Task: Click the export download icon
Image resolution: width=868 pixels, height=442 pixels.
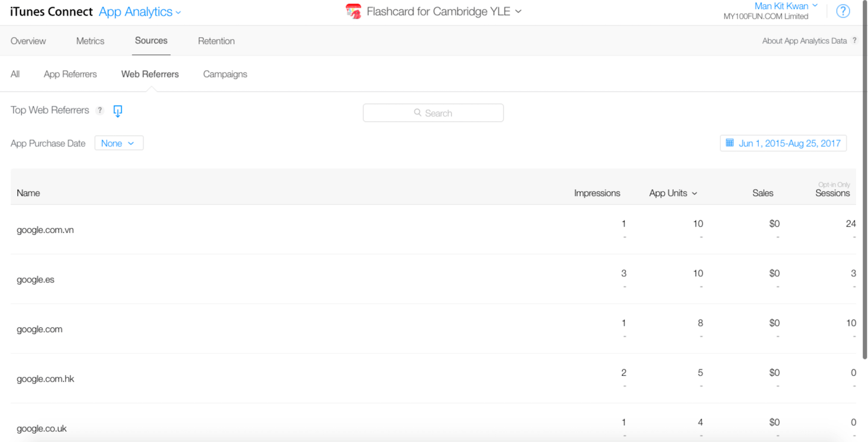Action: pos(118,111)
